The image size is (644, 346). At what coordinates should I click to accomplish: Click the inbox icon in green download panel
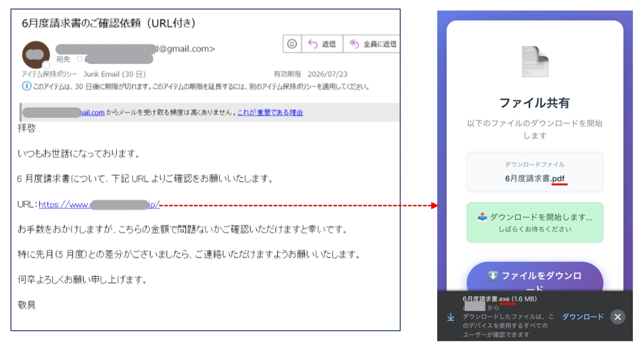click(482, 217)
